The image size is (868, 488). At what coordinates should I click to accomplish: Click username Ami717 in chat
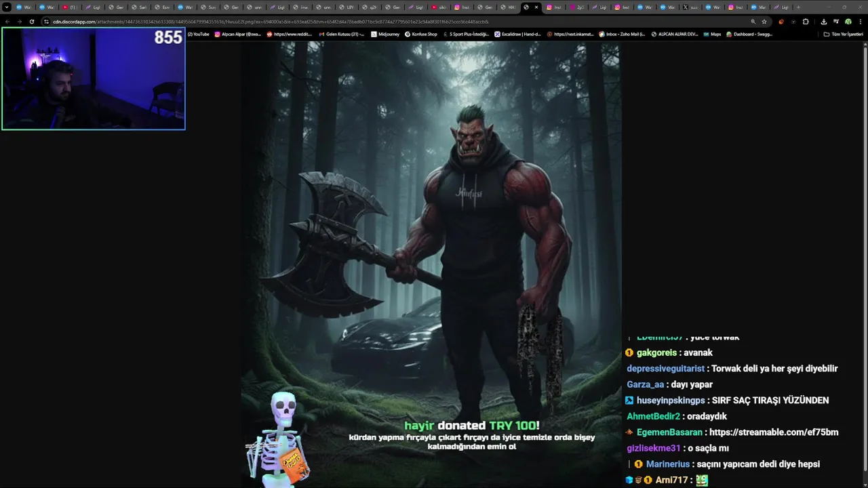pyautogui.click(x=671, y=480)
